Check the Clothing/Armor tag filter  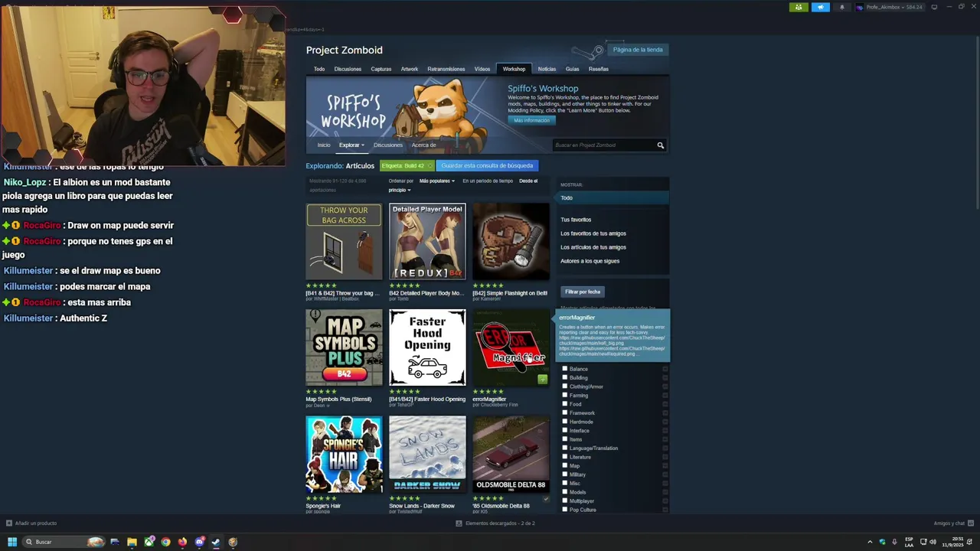pyautogui.click(x=565, y=386)
